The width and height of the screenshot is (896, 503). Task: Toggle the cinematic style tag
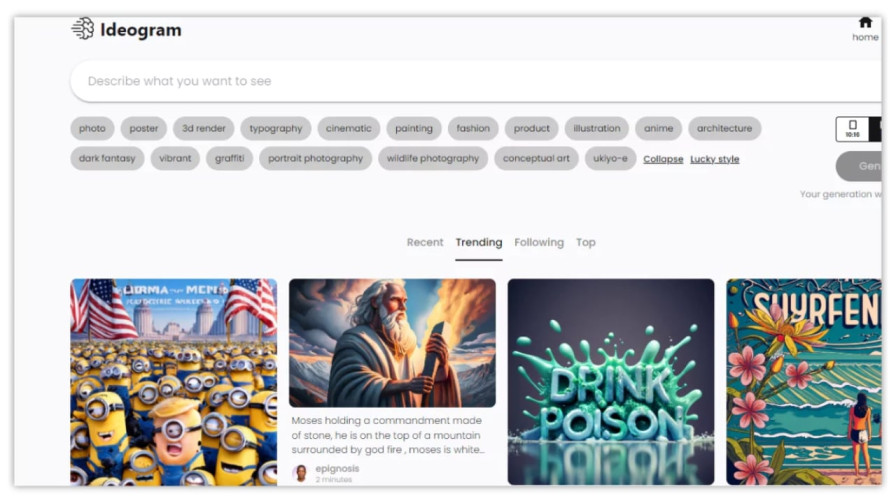(x=349, y=129)
